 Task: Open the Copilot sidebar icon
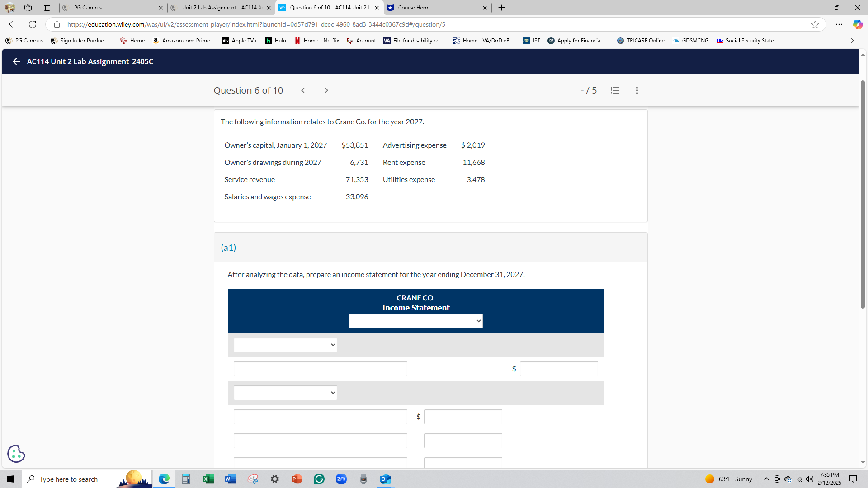click(857, 24)
